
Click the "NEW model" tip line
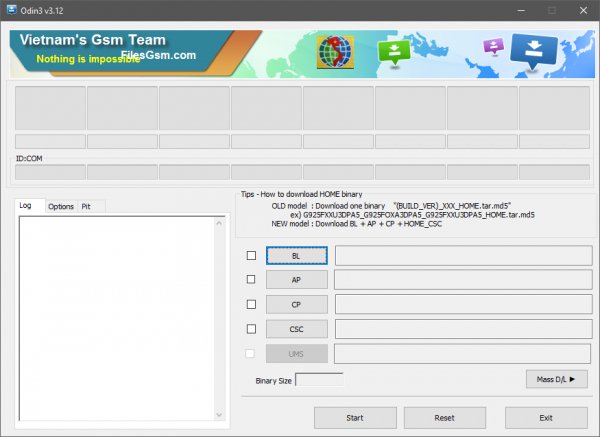tap(357, 224)
